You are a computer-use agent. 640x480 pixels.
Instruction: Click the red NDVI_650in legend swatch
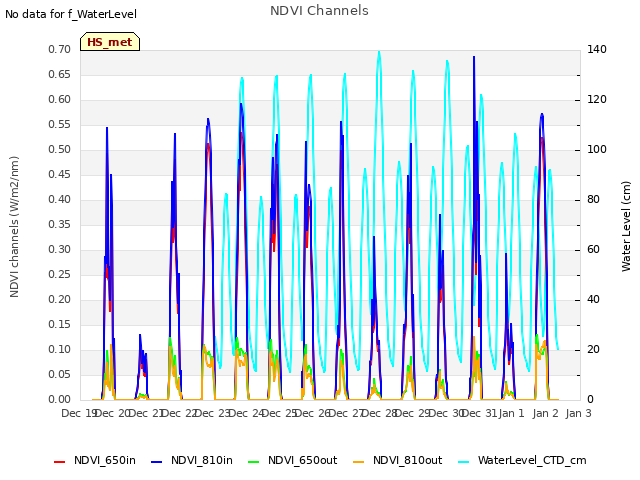pos(60,462)
